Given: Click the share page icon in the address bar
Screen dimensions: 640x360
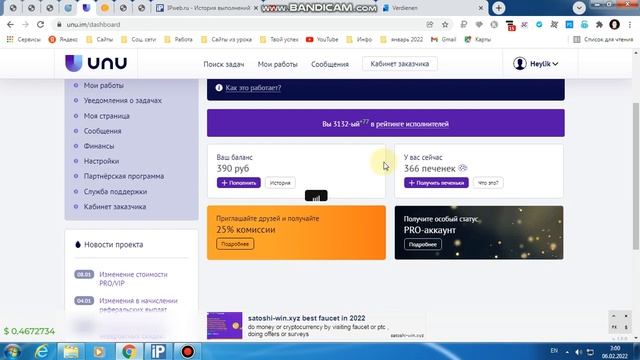Looking at the screenshot, I should point(430,24).
